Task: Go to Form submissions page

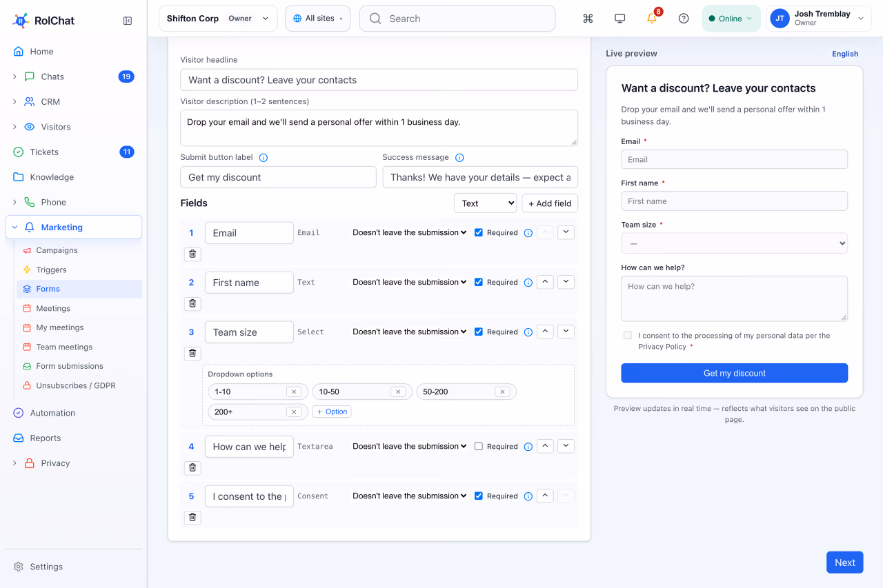Action: coord(70,366)
